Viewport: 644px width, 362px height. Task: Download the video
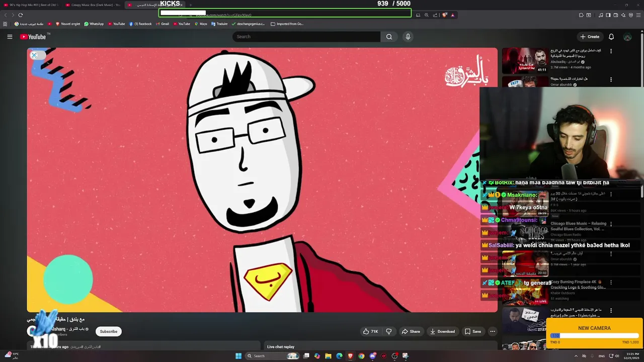(442, 331)
